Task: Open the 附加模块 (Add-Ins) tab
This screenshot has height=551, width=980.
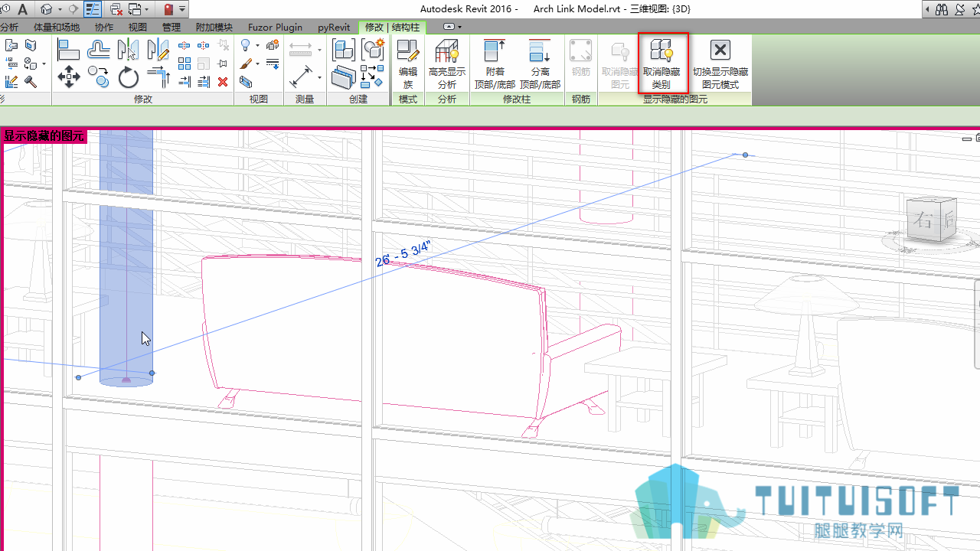Action: coord(214,27)
